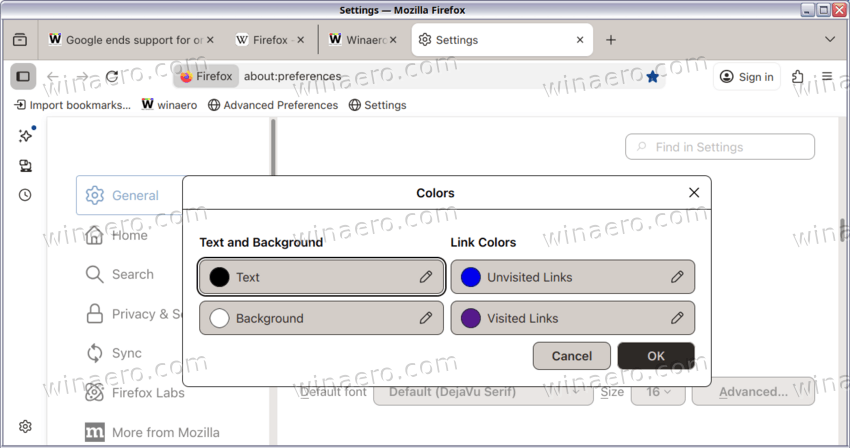This screenshot has width=850, height=448.
Task: Open Firefox Labs category
Action: [x=134, y=393]
